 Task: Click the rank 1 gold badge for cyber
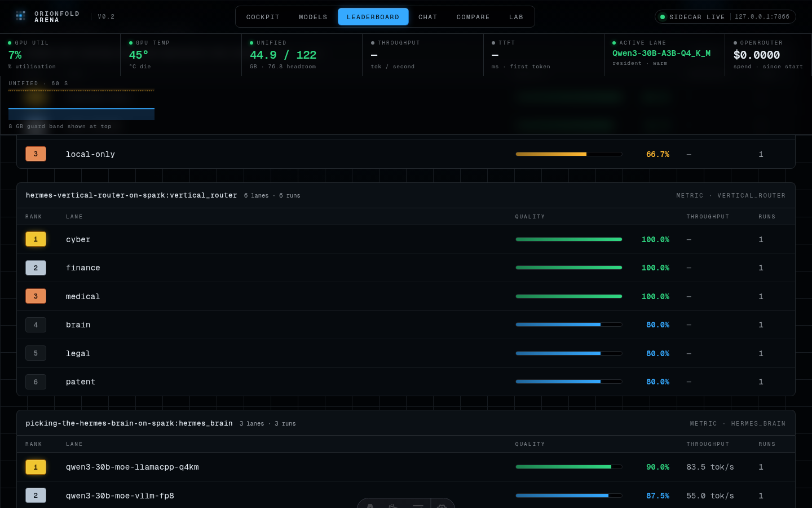click(36, 239)
